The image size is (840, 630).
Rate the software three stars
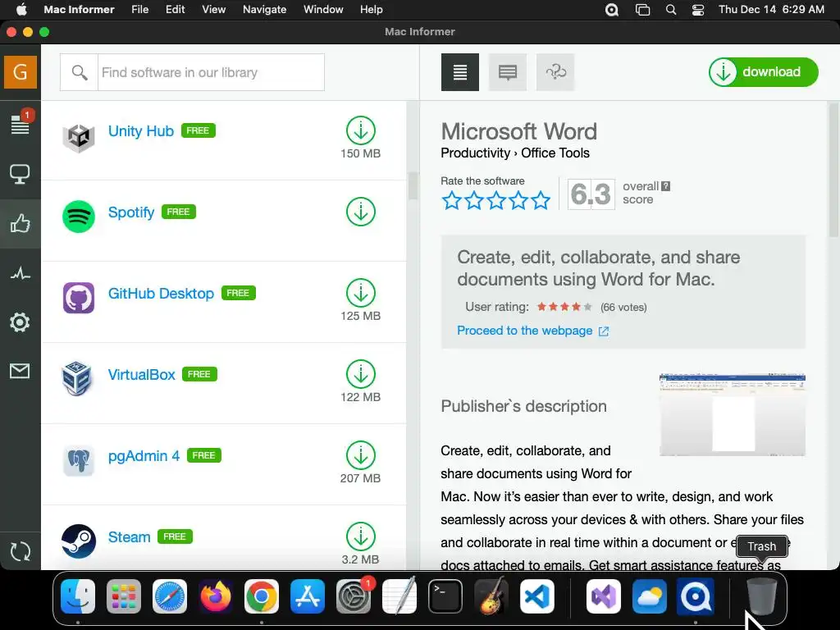tap(496, 200)
